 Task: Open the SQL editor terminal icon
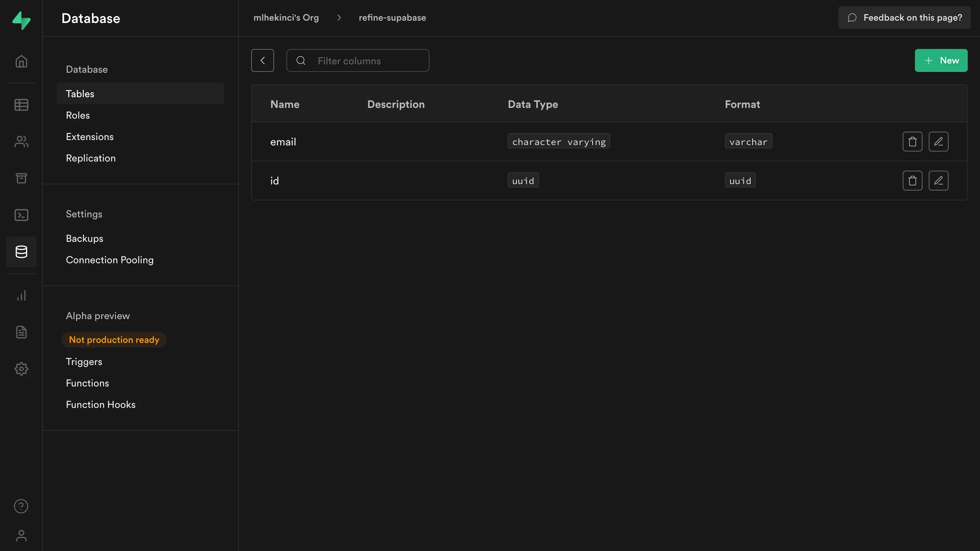(21, 215)
